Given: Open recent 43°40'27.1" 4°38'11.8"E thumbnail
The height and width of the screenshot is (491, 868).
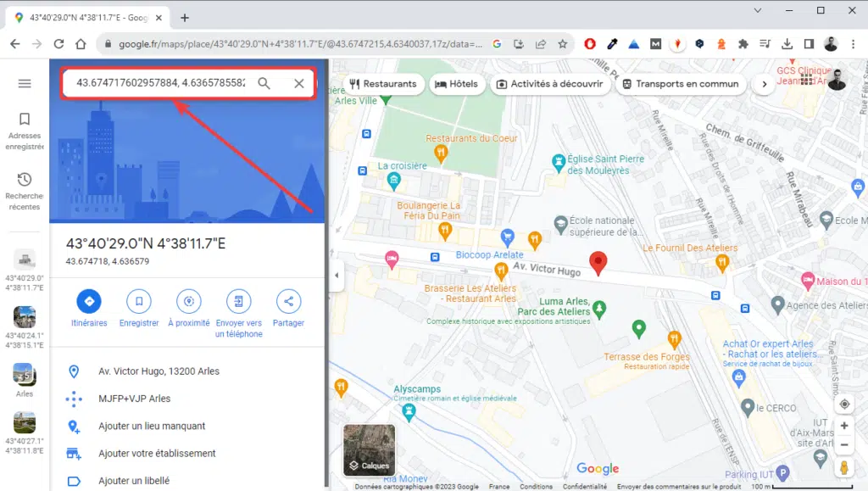Looking at the screenshot, I should click(x=25, y=423).
